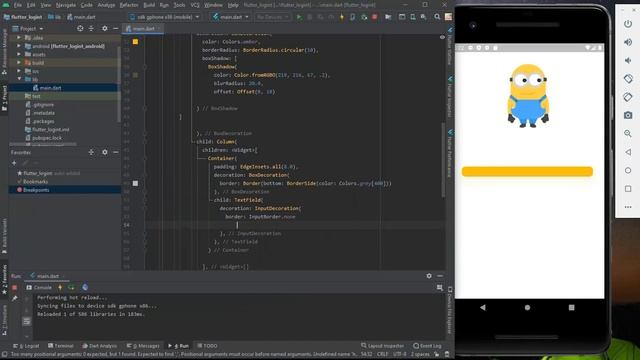Expand the assets folder in project tree
The image size is (640, 360).
pyautogui.click(x=19, y=54)
